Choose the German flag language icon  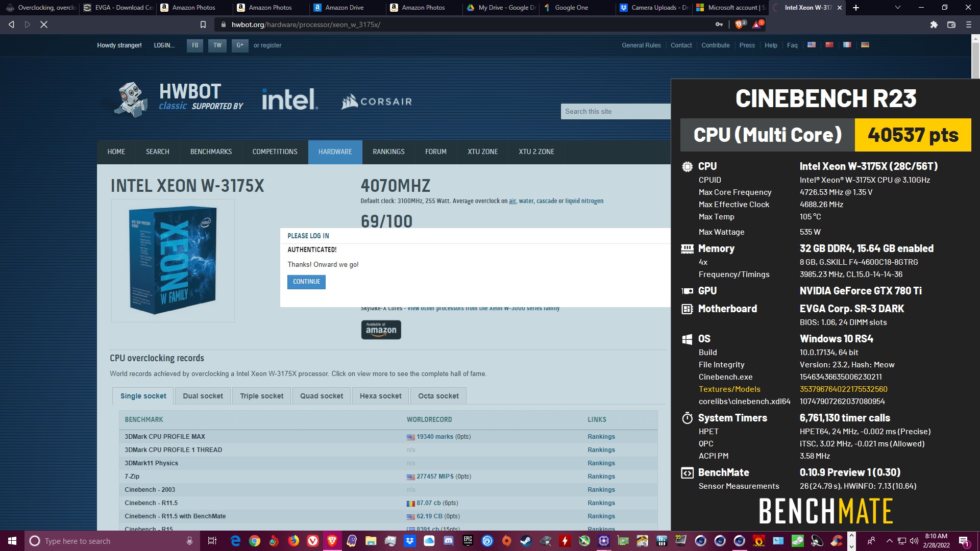(x=865, y=45)
